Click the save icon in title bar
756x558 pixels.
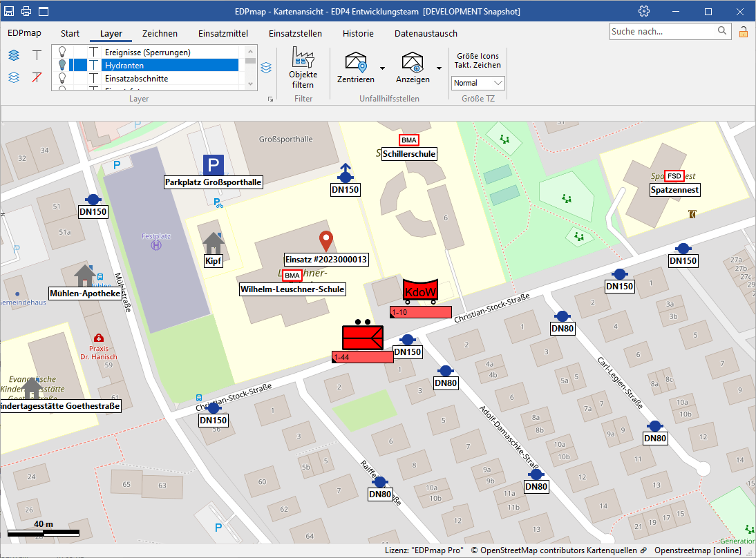pos(9,11)
